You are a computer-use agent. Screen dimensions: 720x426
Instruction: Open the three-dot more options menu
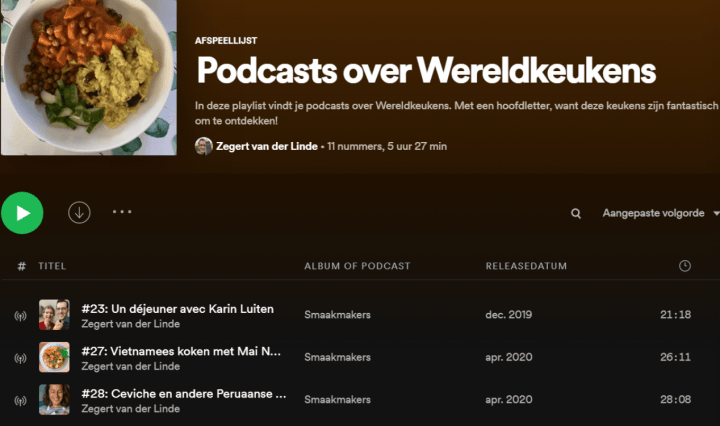122,212
